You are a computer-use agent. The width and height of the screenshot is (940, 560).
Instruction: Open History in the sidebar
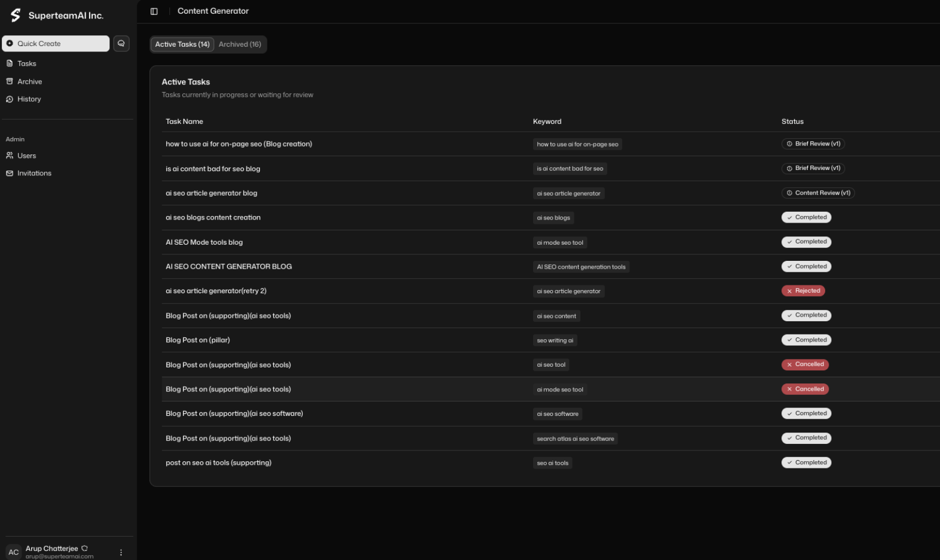click(29, 99)
